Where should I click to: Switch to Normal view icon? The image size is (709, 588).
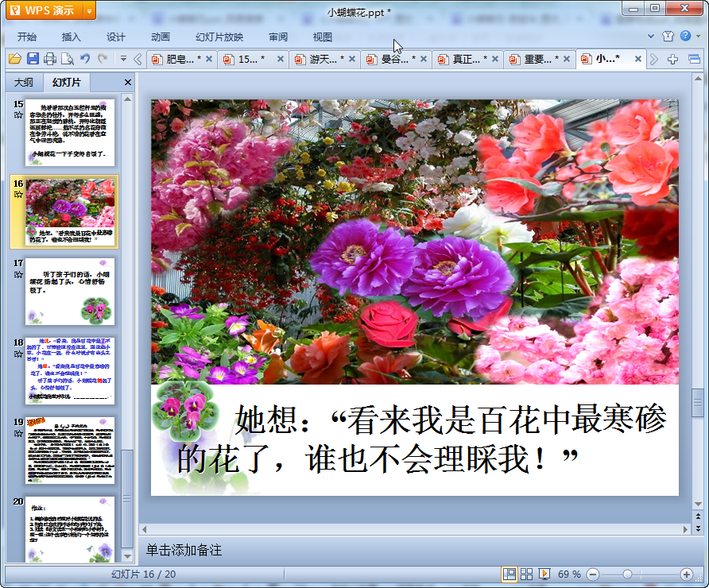(x=509, y=574)
